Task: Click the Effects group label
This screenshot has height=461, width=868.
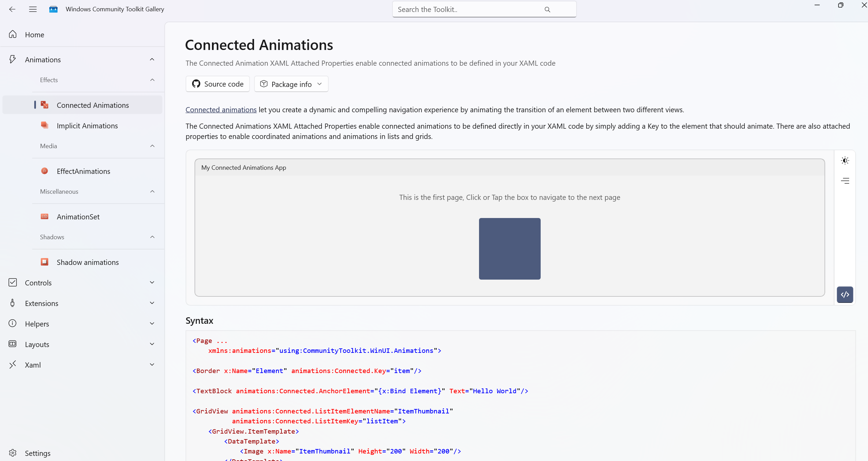Action: tap(49, 80)
